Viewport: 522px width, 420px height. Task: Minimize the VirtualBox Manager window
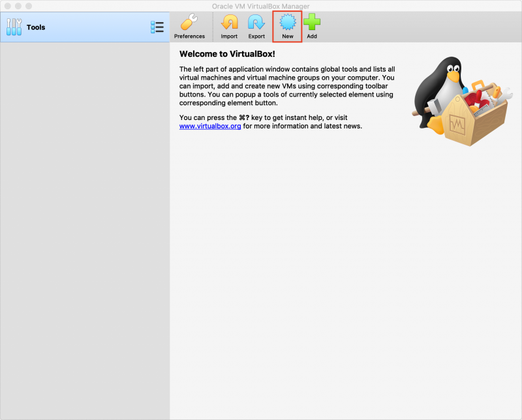tap(18, 6)
